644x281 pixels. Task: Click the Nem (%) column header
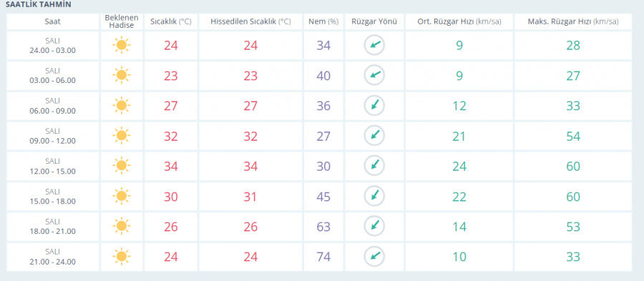(323, 21)
